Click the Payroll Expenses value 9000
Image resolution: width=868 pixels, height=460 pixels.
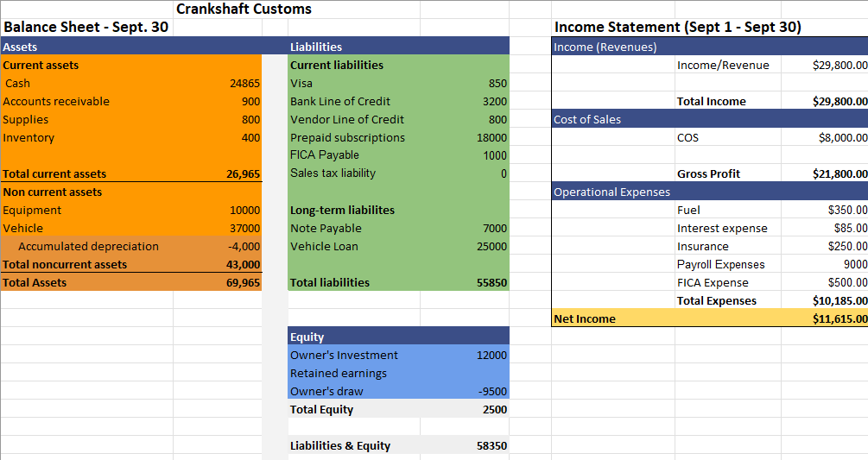855,265
